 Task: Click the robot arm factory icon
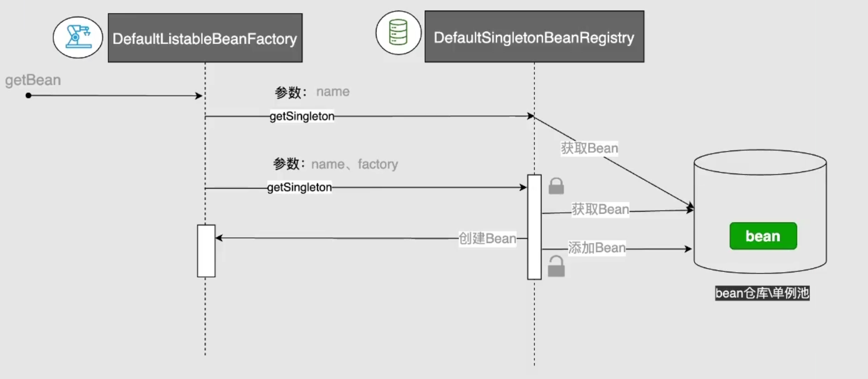coord(78,37)
